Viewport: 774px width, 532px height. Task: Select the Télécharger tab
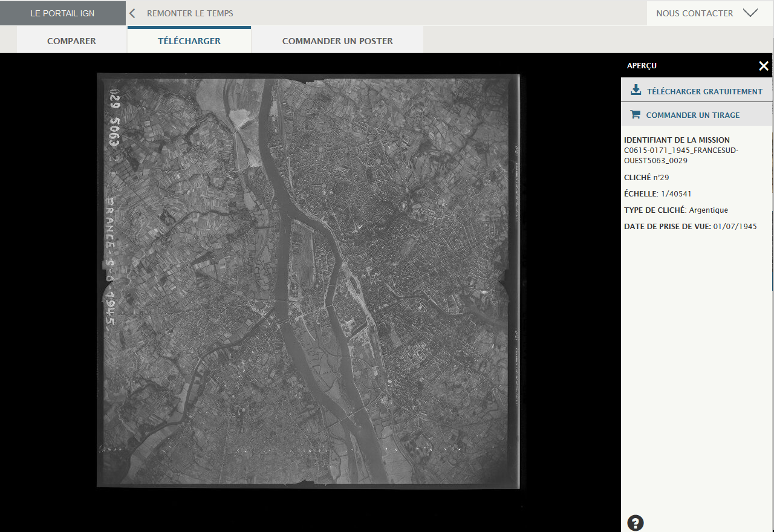click(189, 41)
